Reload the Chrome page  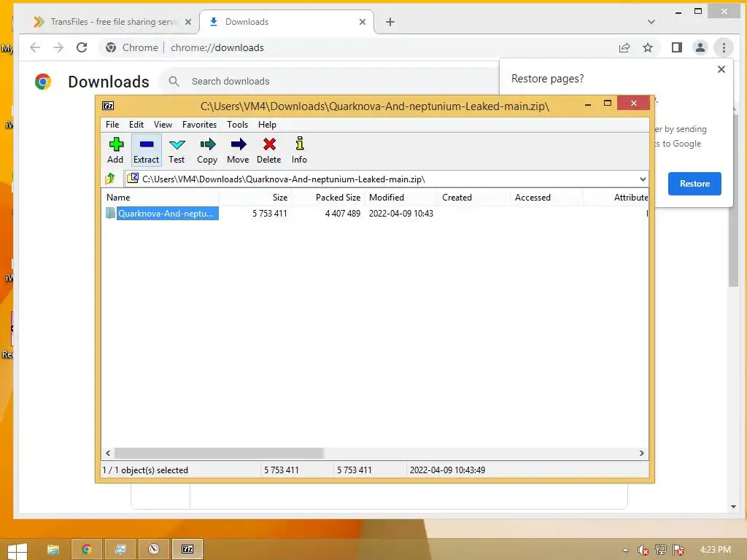82,47
